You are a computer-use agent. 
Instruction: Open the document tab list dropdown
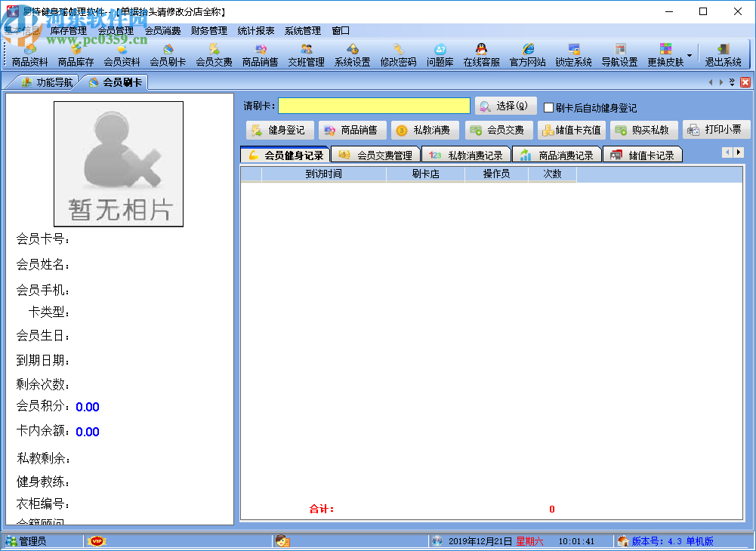point(732,82)
